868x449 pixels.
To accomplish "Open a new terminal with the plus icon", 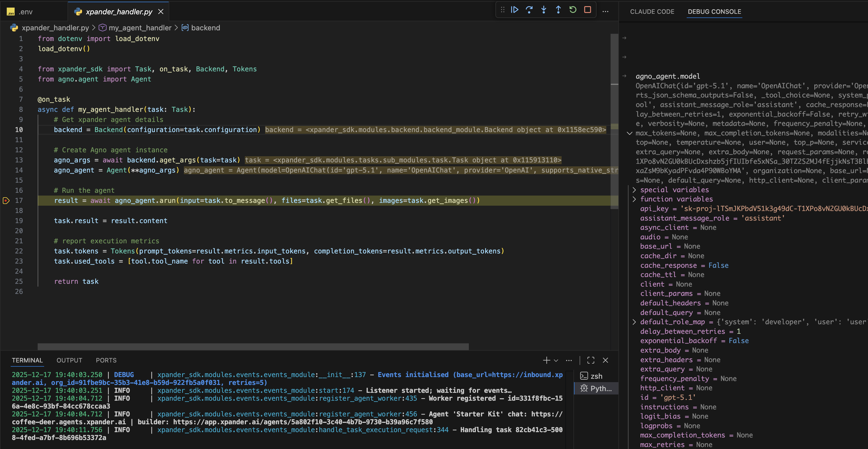I will [x=546, y=360].
